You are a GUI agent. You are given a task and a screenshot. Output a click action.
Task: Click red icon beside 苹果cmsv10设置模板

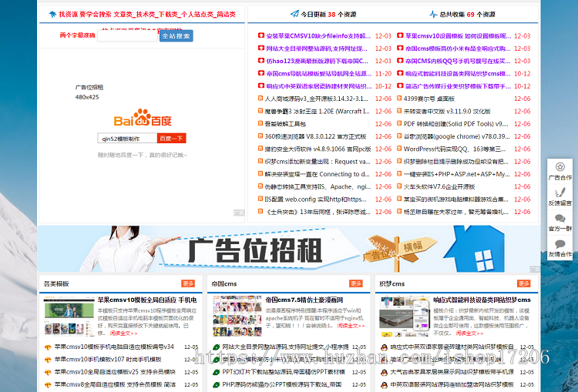point(400,35)
